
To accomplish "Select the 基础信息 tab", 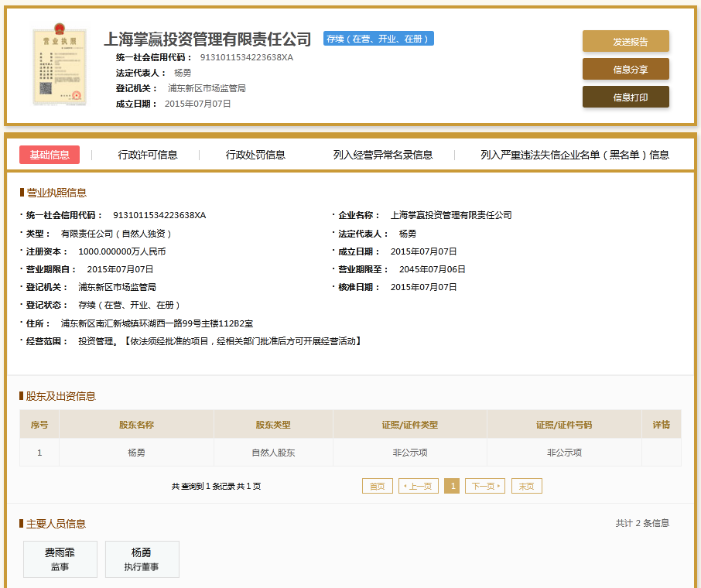I will (50, 155).
